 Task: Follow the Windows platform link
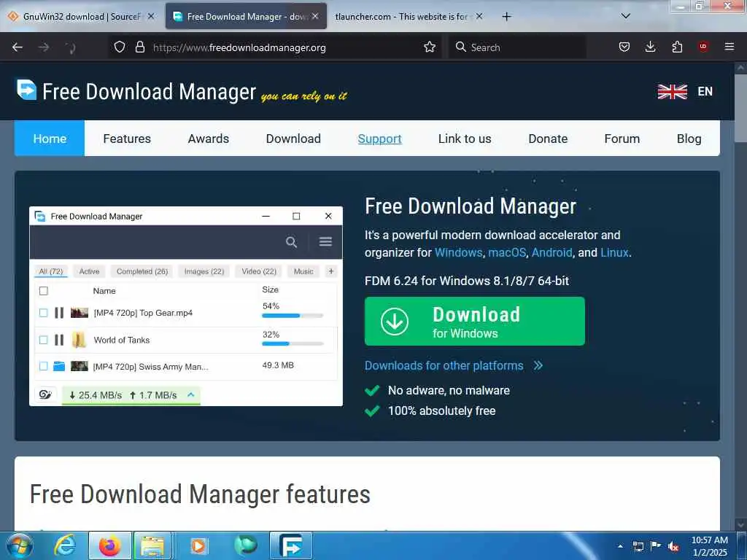pyautogui.click(x=458, y=252)
